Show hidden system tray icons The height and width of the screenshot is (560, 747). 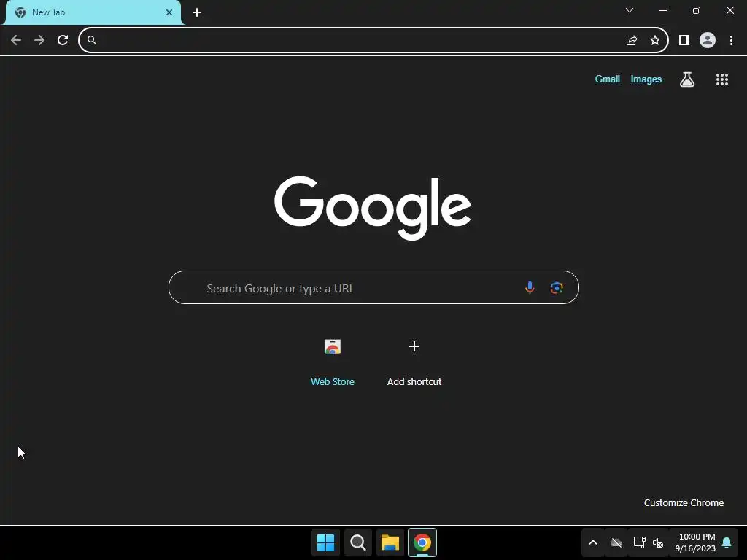[593, 542]
